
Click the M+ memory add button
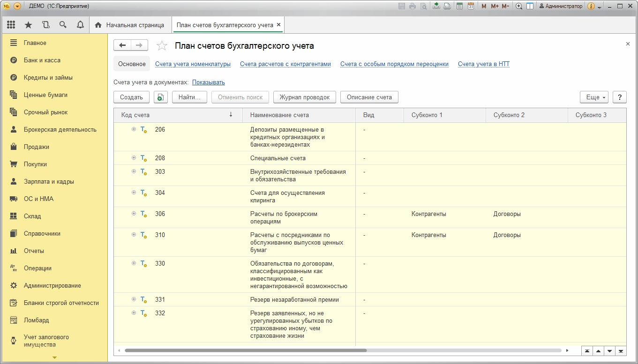click(495, 6)
